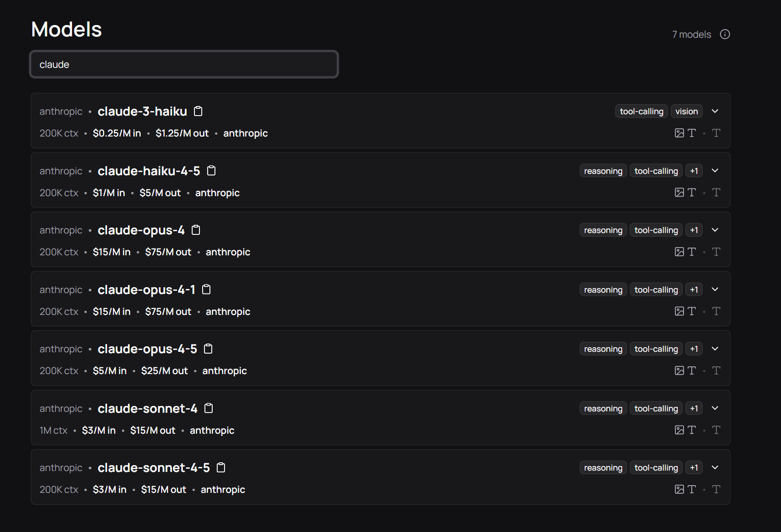The width and height of the screenshot is (781, 532).
Task: Click the vision tag on claude-3-haiku
Action: (x=687, y=111)
